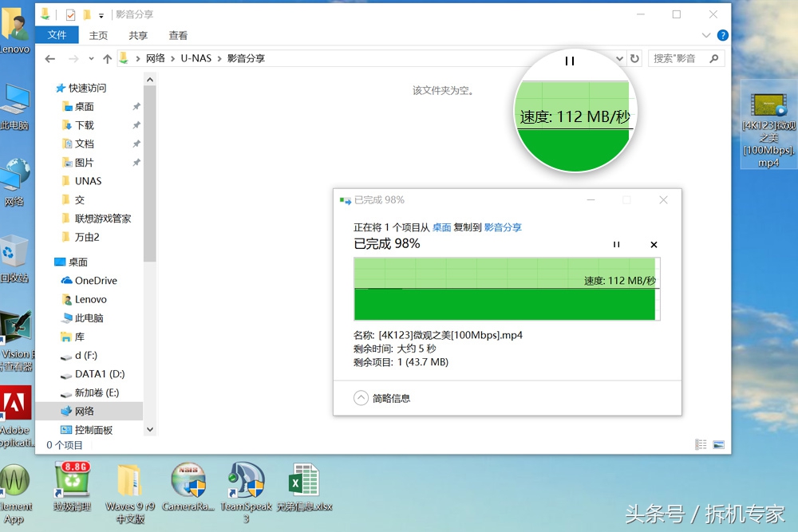Select 下载 in navigation pane
Viewport: 798px width, 532px height.
click(x=78, y=125)
